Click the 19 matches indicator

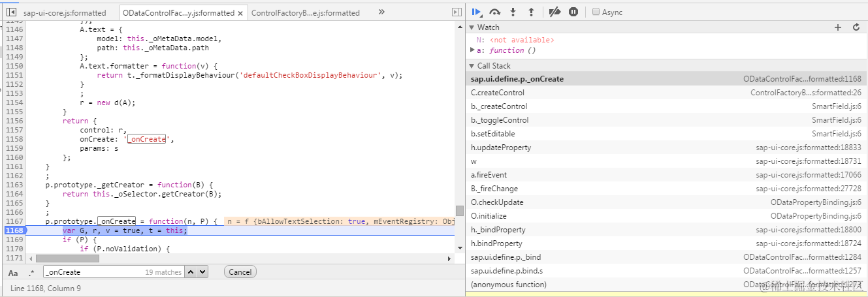[163, 272]
